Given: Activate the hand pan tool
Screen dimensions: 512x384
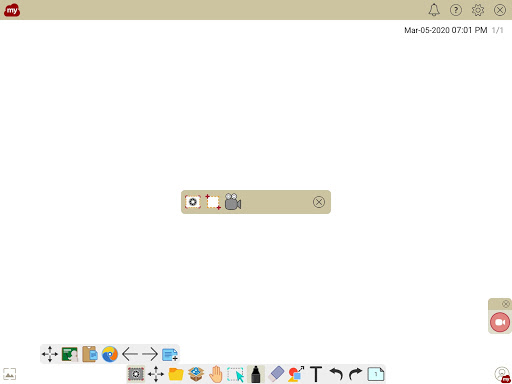Looking at the screenshot, I should (x=216, y=374).
